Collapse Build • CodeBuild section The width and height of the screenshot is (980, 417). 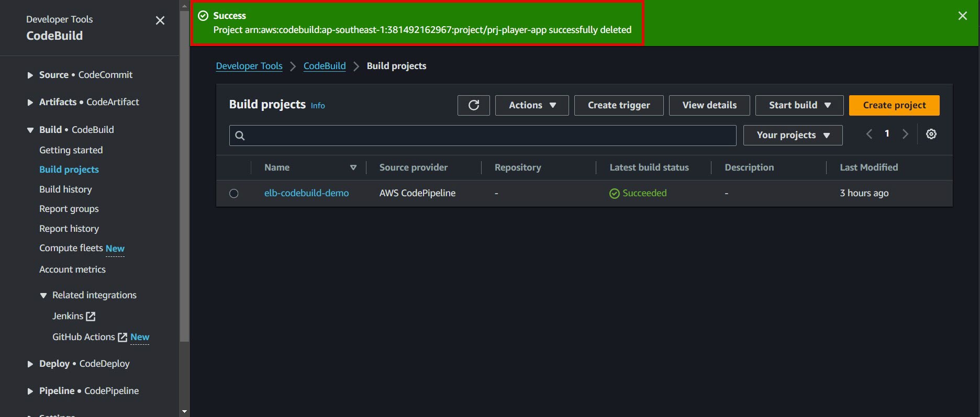point(30,130)
